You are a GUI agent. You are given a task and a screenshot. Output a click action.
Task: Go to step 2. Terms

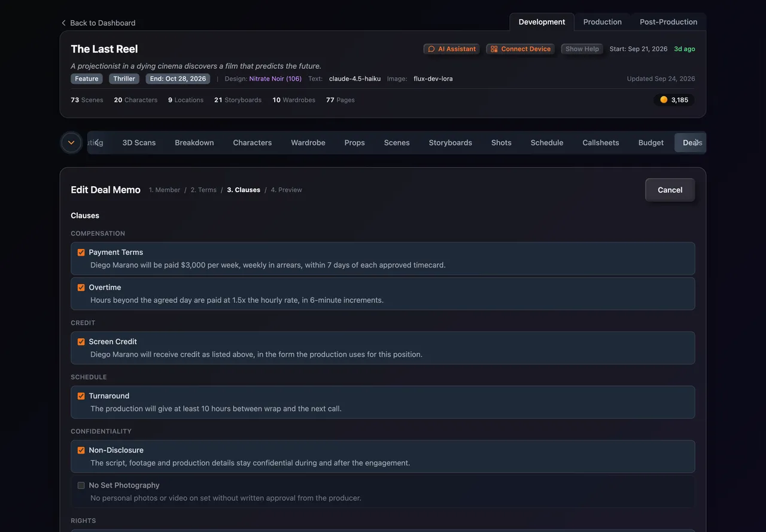click(x=203, y=190)
